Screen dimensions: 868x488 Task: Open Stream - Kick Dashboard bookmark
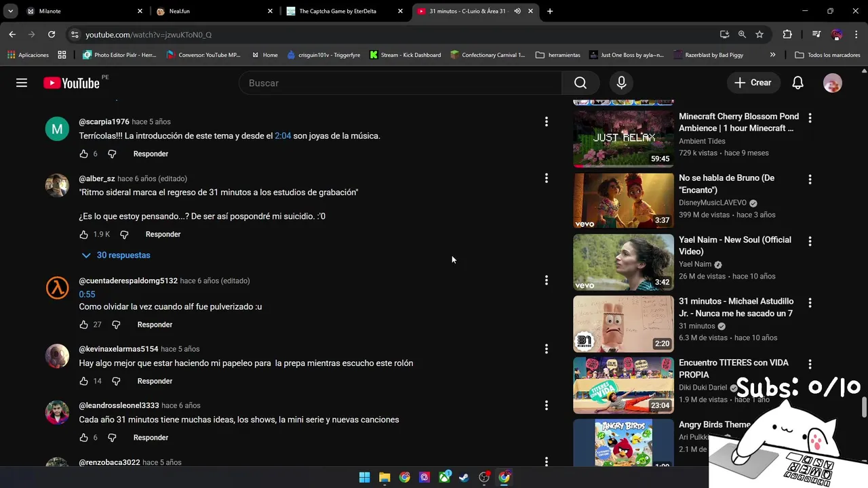click(405, 55)
